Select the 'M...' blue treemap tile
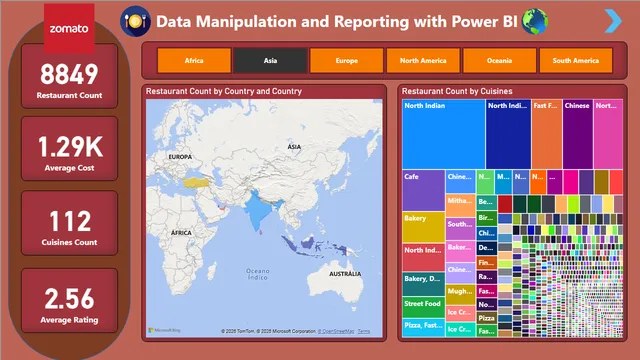 click(503, 182)
